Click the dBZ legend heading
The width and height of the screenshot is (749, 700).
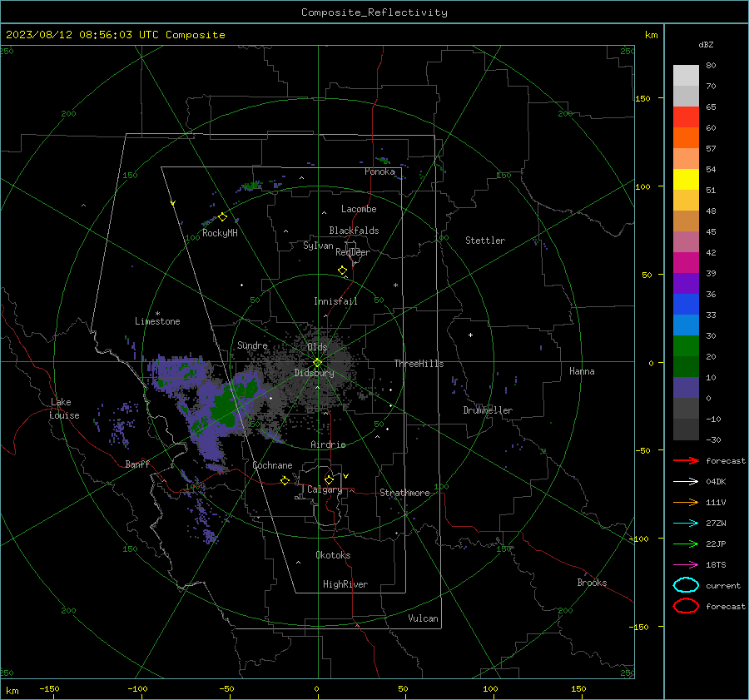pyautogui.click(x=706, y=44)
